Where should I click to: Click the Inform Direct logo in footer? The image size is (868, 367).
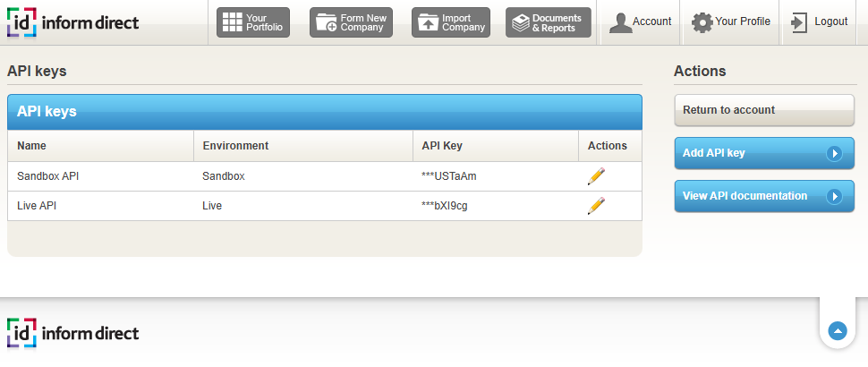[x=73, y=334]
